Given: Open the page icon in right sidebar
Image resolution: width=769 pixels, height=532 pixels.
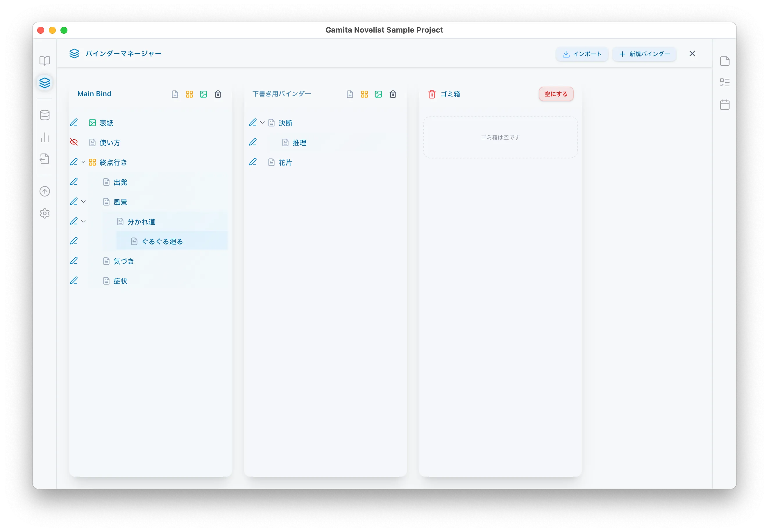Looking at the screenshot, I should [724, 61].
